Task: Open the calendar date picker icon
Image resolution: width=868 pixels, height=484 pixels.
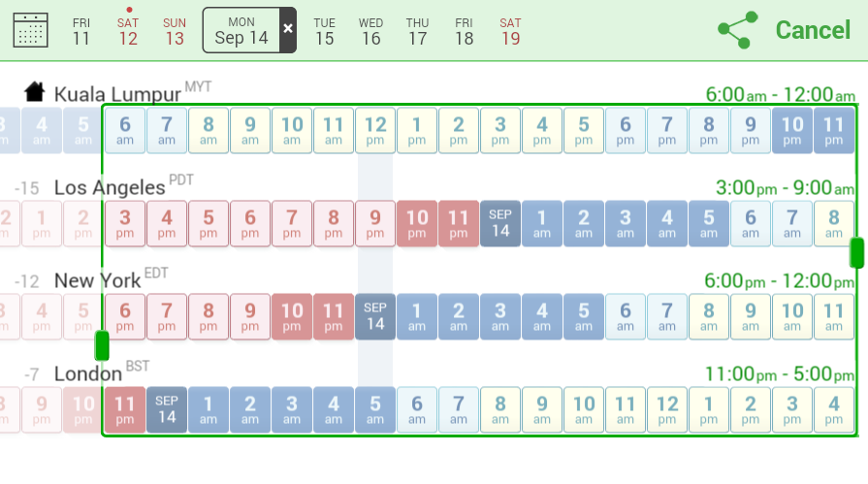Action: click(x=30, y=30)
